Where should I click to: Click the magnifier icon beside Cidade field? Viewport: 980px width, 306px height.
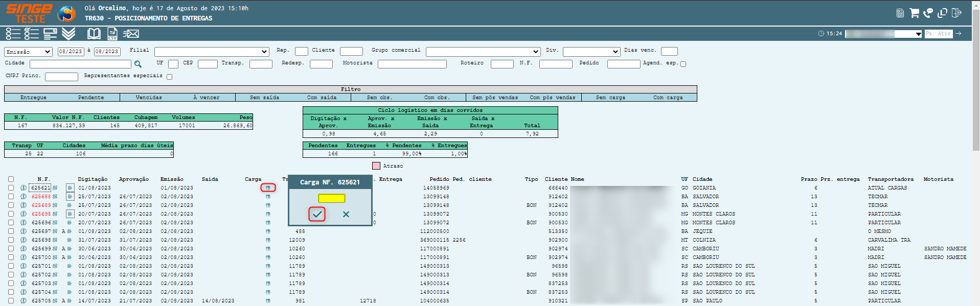pos(138,64)
